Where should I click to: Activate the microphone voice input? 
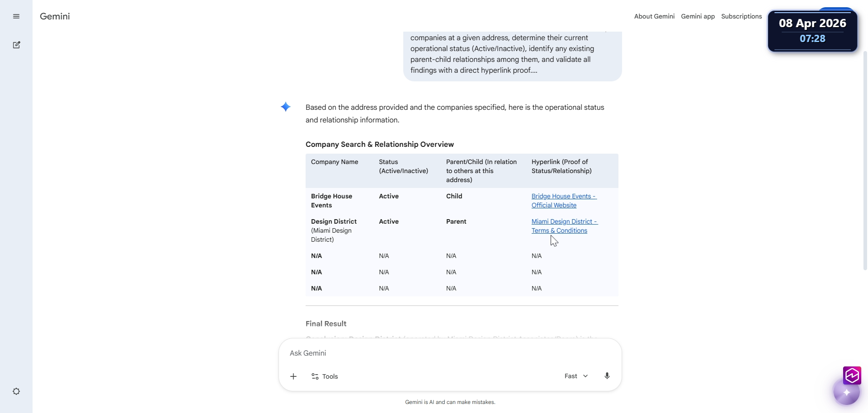click(607, 376)
